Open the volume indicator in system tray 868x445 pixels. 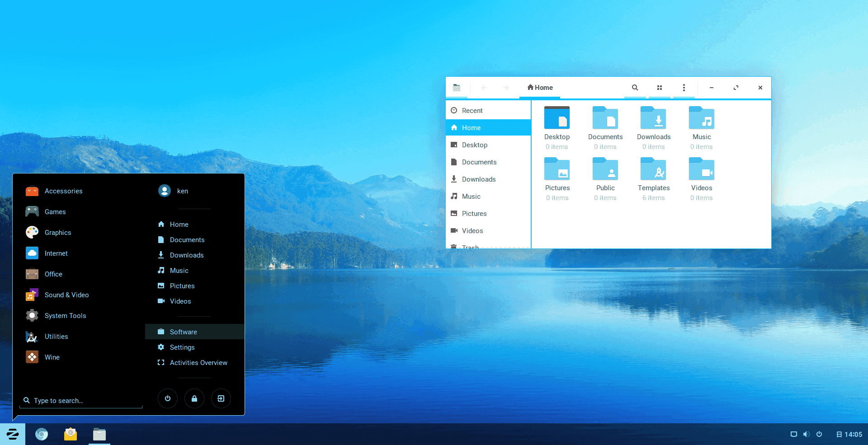pyautogui.click(x=807, y=434)
